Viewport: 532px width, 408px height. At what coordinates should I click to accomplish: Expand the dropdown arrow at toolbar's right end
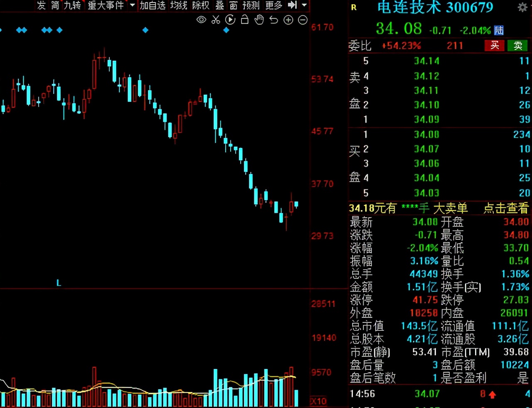[304, 5]
